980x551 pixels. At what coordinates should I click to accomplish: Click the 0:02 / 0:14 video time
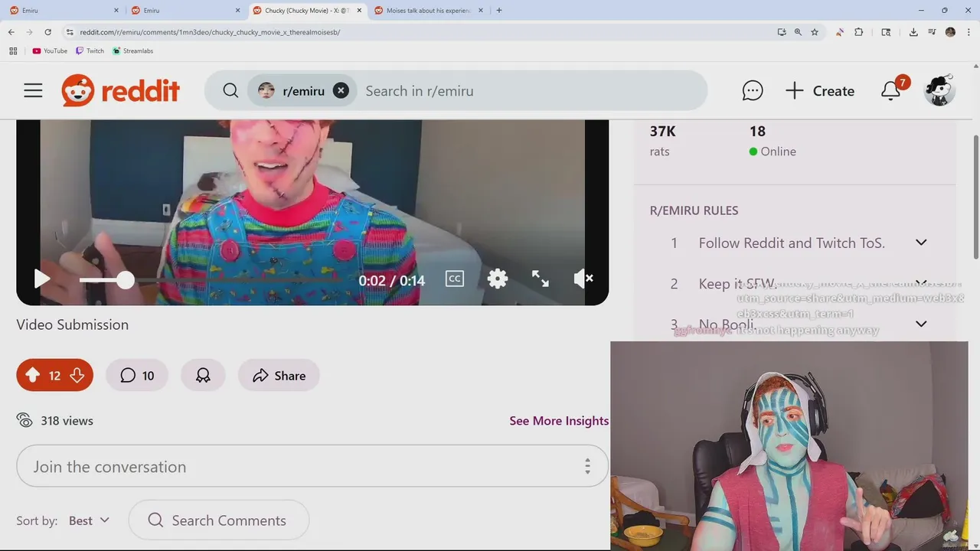[391, 281]
